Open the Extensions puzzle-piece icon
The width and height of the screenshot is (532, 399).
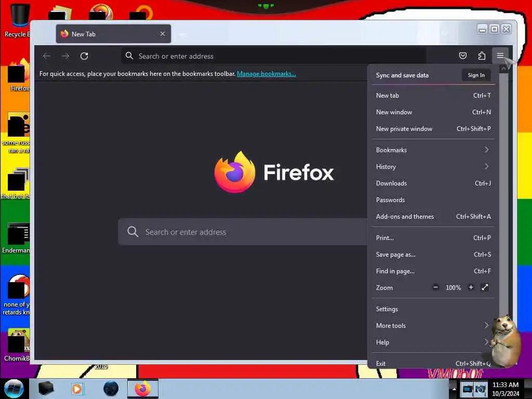pos(482,56)
